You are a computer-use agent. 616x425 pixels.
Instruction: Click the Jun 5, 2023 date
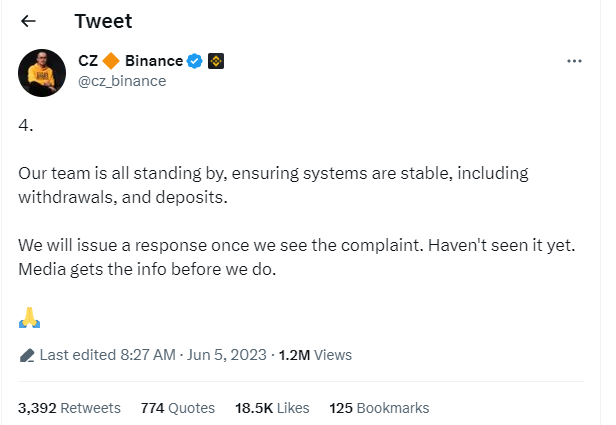[227, 355]
